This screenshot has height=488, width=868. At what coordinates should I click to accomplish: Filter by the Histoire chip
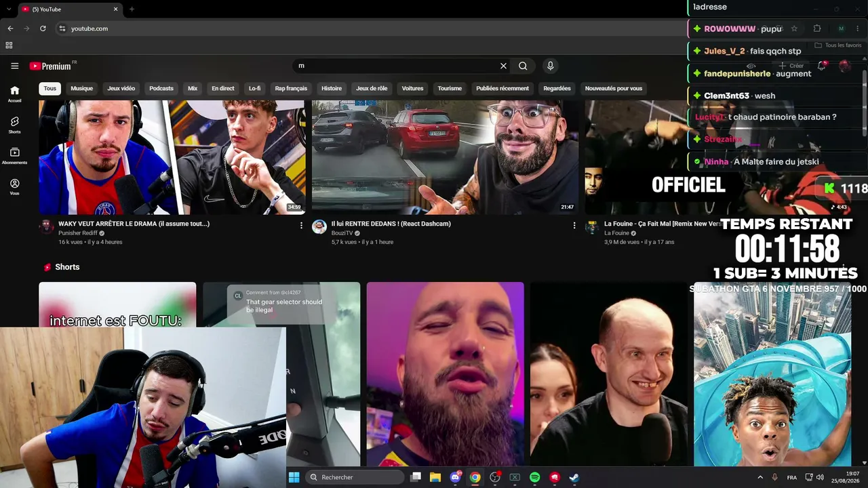(332, 88)
